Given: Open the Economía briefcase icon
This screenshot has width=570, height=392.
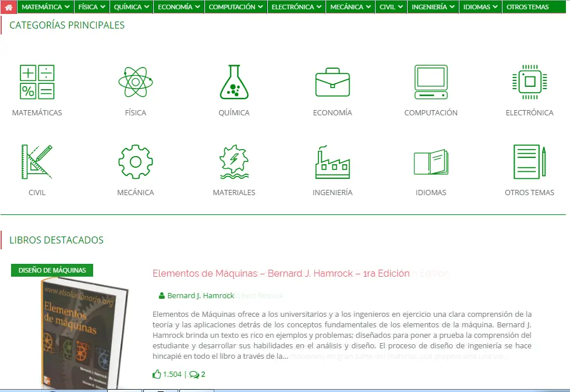Looking at the screenshot, I should point(332,82).
